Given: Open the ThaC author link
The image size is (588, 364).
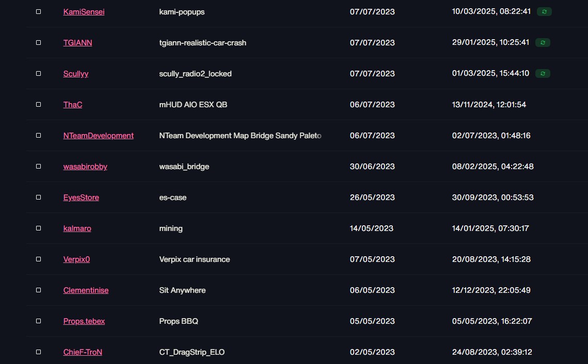Looking at the screenshot, I should (73, 105).
